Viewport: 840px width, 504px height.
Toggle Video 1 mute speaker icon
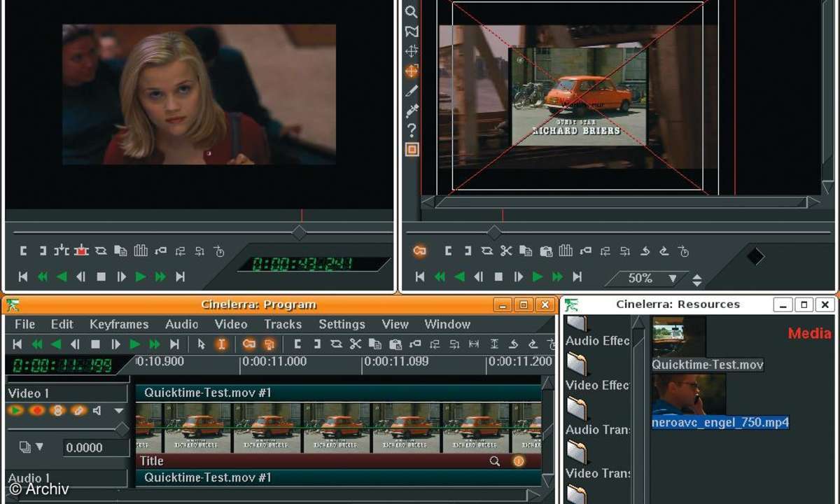click(98, 410)
